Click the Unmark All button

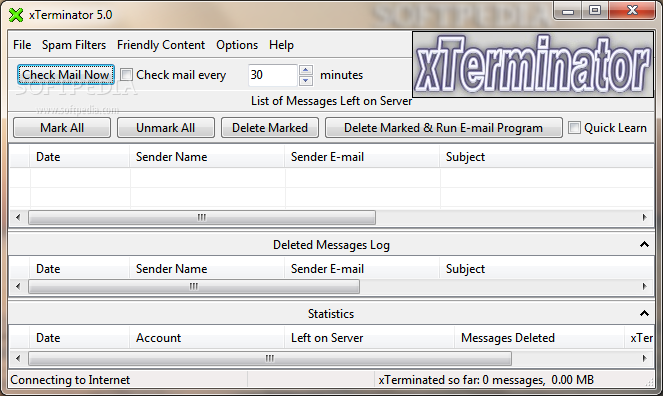[166, 128]
